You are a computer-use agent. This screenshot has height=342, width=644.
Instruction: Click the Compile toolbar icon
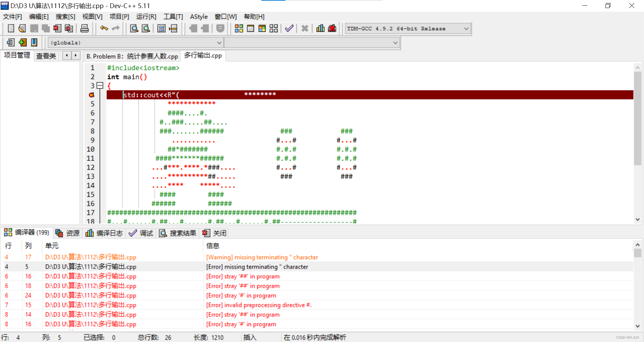coord(239,28)
